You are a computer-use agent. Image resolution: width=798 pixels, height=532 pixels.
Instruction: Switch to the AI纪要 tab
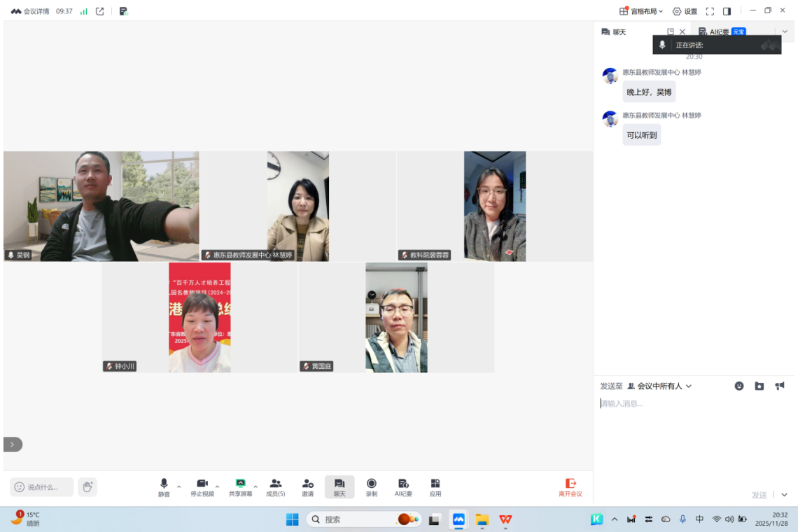pos(720,31)
